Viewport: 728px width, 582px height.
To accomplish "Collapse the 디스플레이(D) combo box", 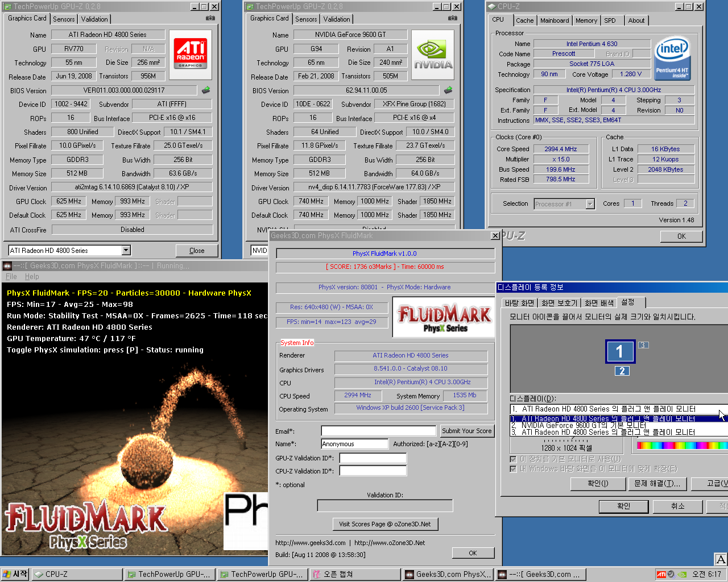I will click(619, 409).
